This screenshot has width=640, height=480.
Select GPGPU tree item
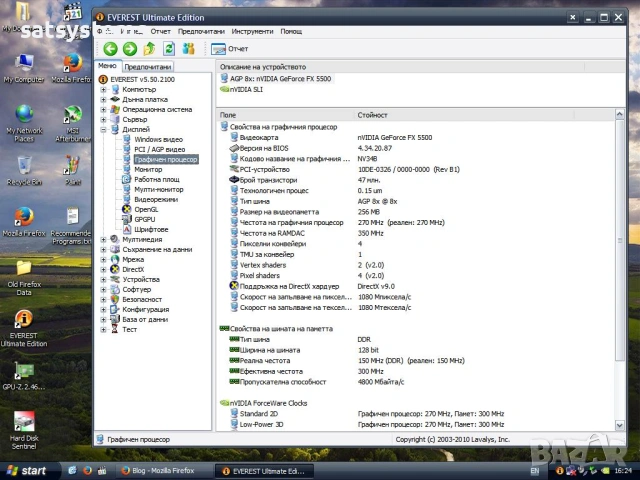pos(144,220)
